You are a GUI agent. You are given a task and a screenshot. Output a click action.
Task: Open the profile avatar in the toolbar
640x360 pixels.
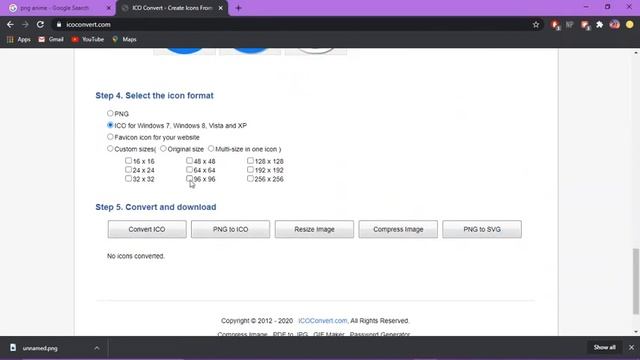(x=615, y=24)
